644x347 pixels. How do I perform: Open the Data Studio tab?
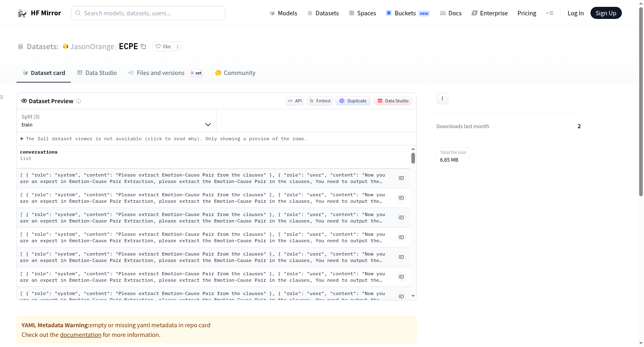[x=97, y=73]
